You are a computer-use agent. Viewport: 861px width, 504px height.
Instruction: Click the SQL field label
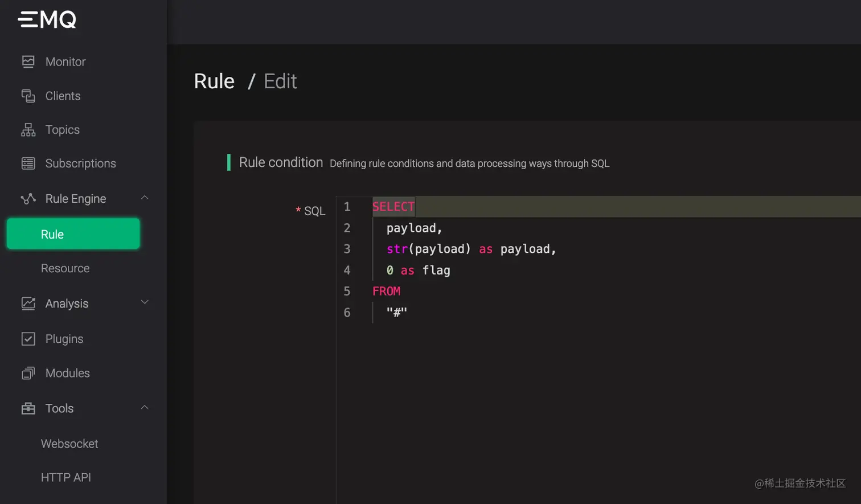coord(314,211)
